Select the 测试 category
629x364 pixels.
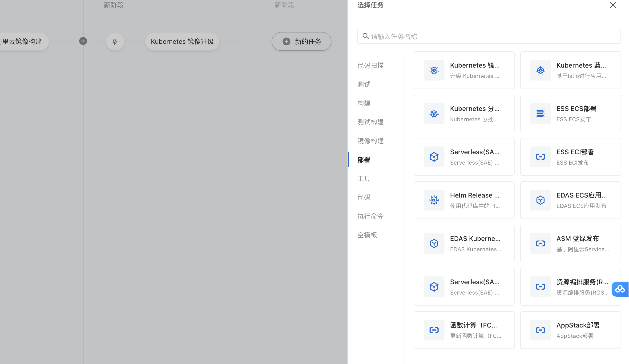pos(364,84)
